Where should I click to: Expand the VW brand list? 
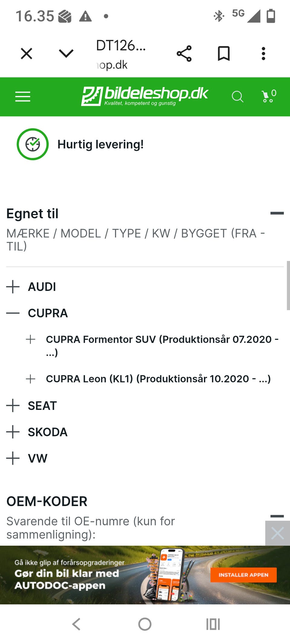pos(13,458)
